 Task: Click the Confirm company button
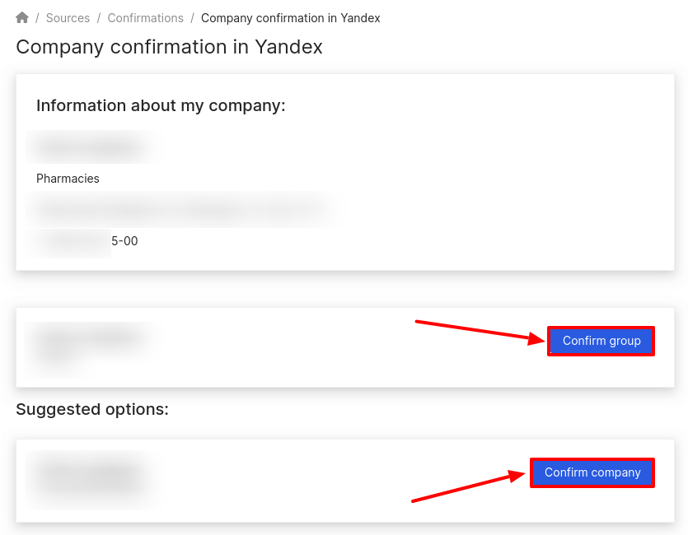592,473
